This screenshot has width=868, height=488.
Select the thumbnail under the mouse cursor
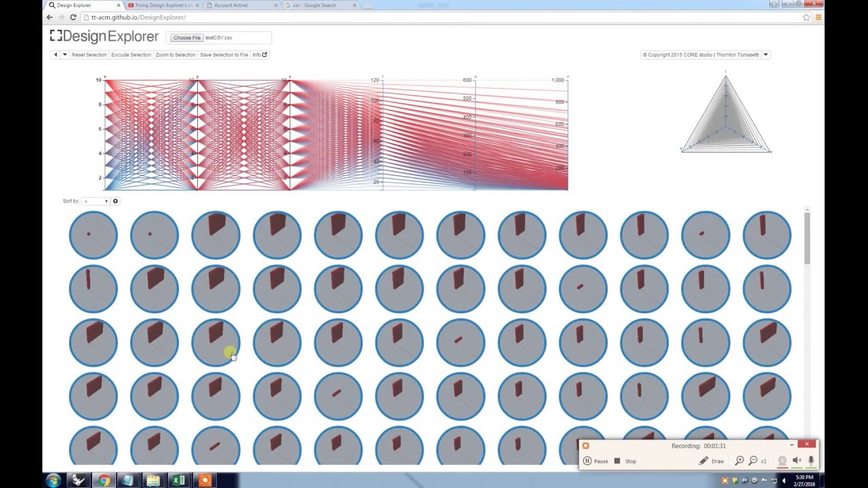(x=216, y=343)
